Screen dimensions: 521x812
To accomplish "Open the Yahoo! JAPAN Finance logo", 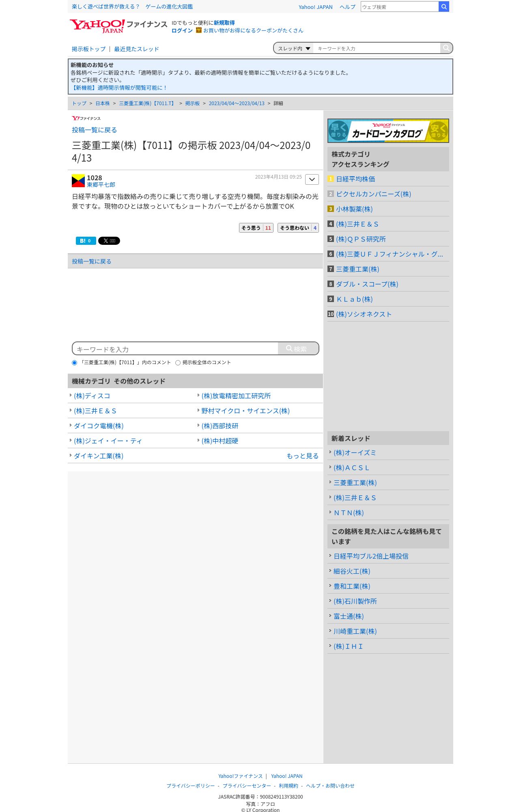I will click(118, 26).
